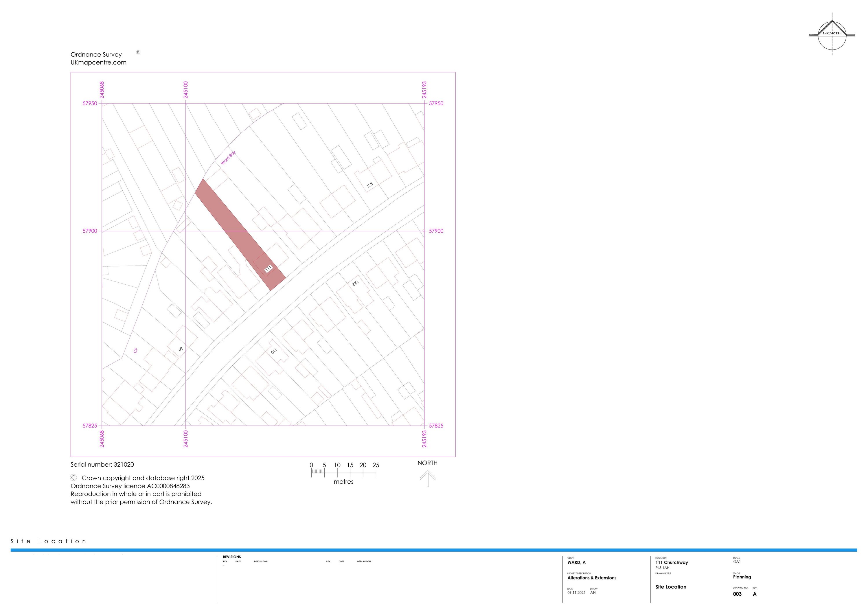Click the copyright symbol beside Crown copyright notice
This screenshot has width=868, height=613.
pyautogui.click(x=73, y=478)
